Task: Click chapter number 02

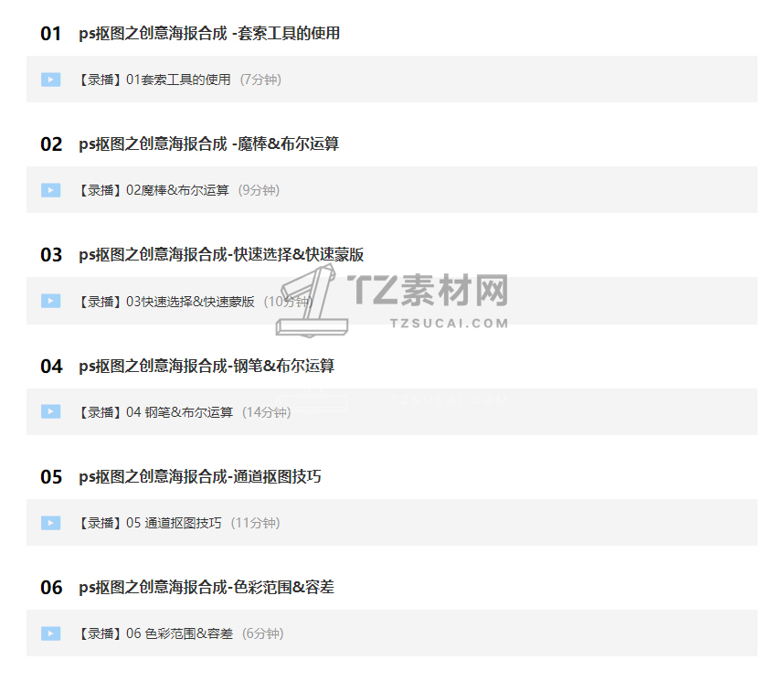Action: 51,144
